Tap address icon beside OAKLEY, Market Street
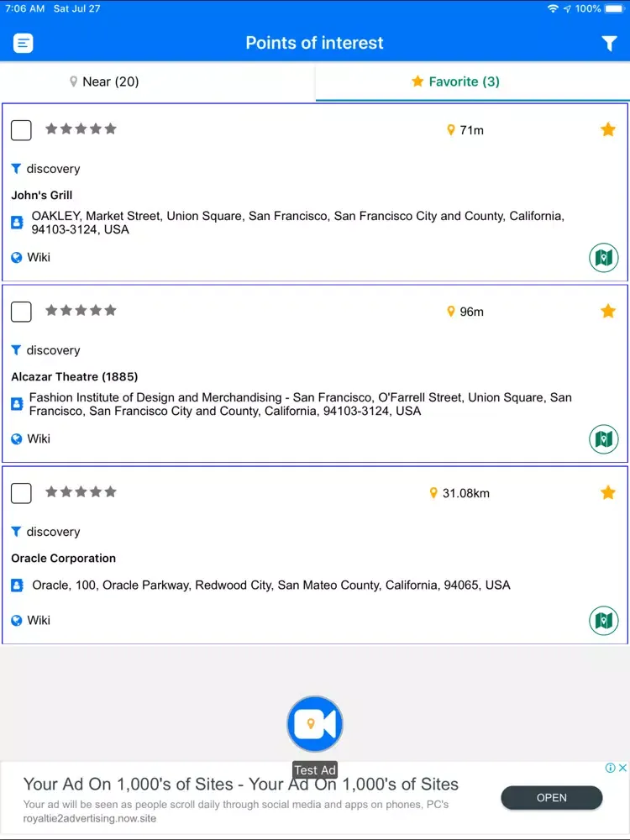The image size is (630, 840). pos(17,223)
